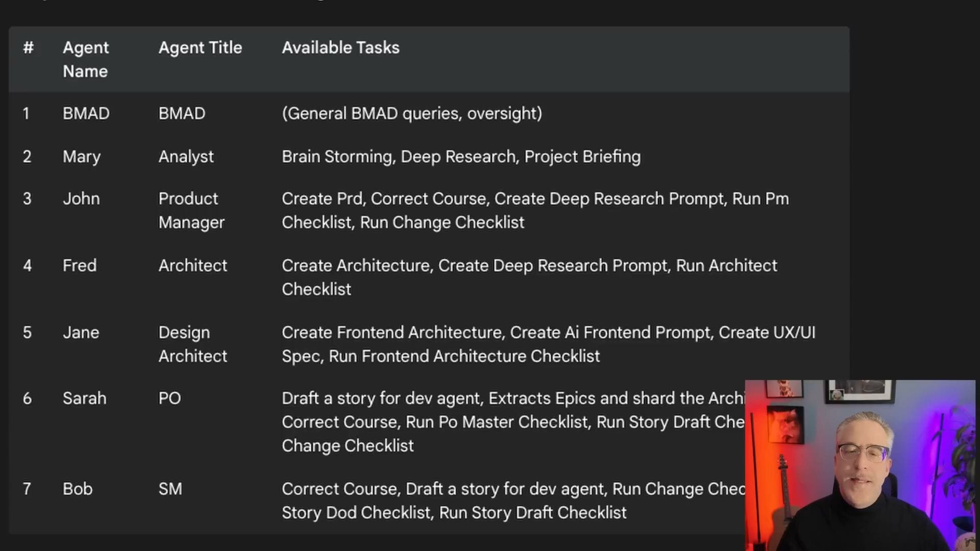
Task: Select the Analyst agent title cell
Action: [186, 157]
